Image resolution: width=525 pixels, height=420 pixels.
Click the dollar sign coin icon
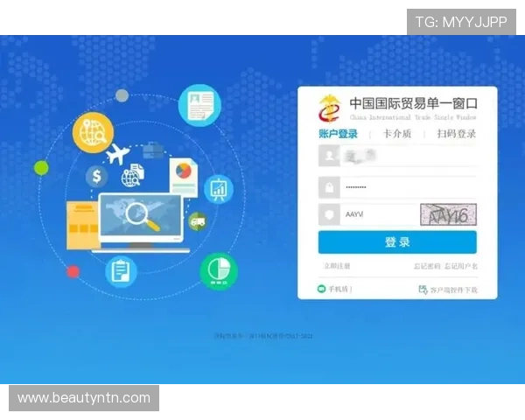coord(96,178)
